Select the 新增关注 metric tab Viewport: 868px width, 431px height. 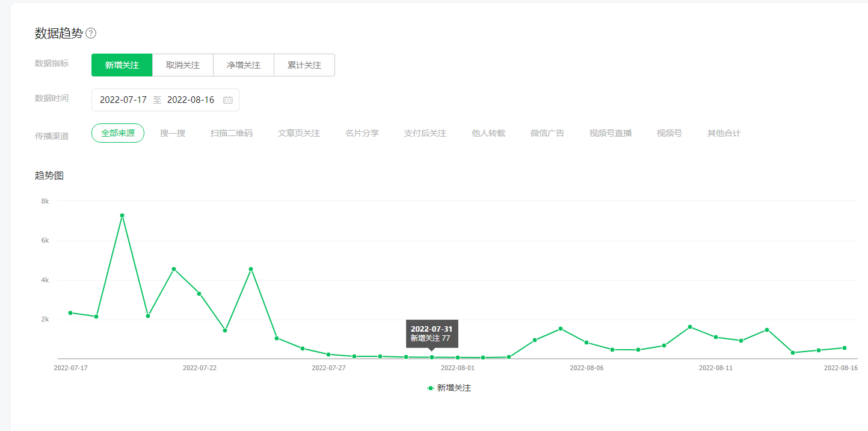coord(122,65)
